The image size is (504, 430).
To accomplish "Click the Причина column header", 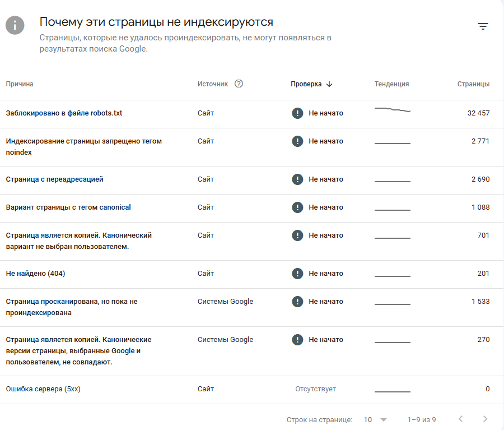I will [20, 84].
